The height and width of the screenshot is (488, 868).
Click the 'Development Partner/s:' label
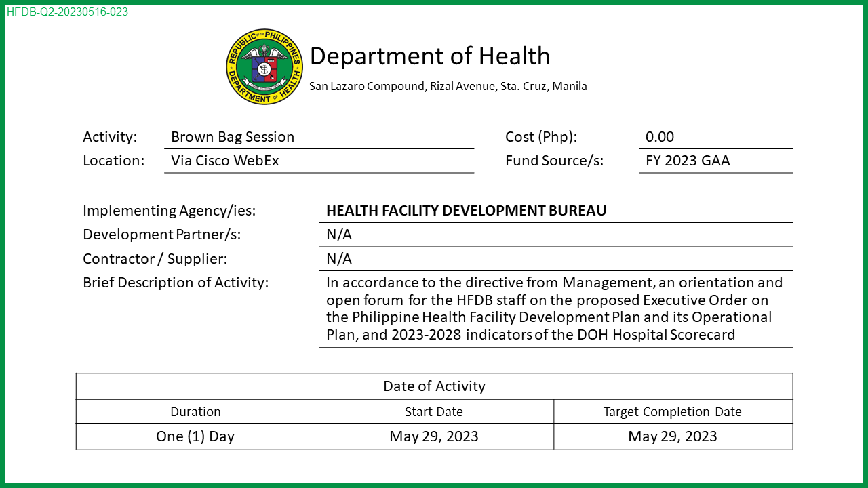(x=162, y=235)
